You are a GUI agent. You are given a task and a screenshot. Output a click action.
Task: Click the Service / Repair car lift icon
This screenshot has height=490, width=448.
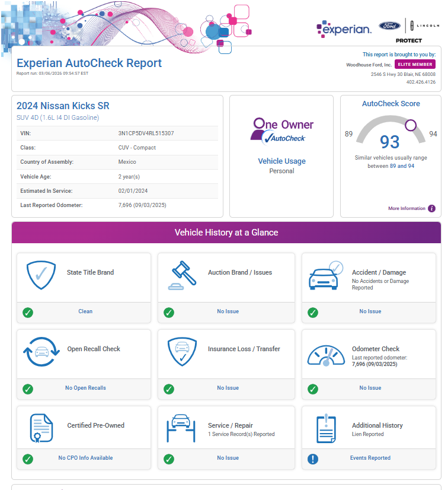coord(181,428)
